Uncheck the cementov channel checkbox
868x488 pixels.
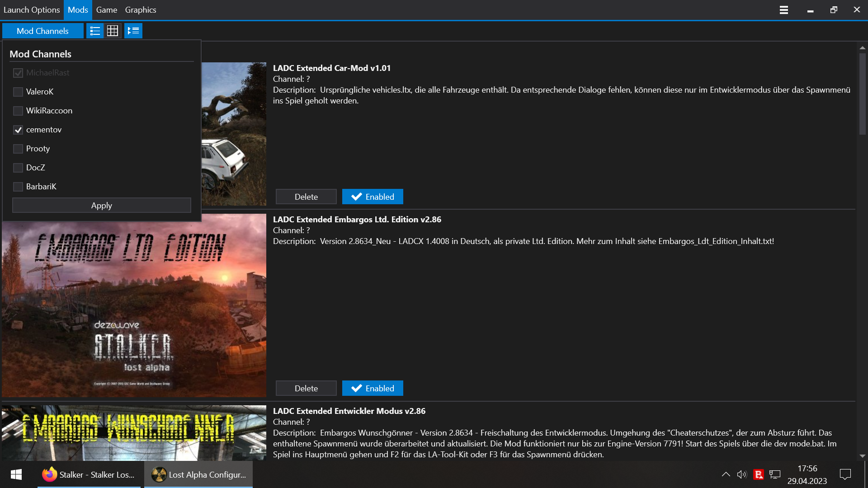tap(18, 130)
